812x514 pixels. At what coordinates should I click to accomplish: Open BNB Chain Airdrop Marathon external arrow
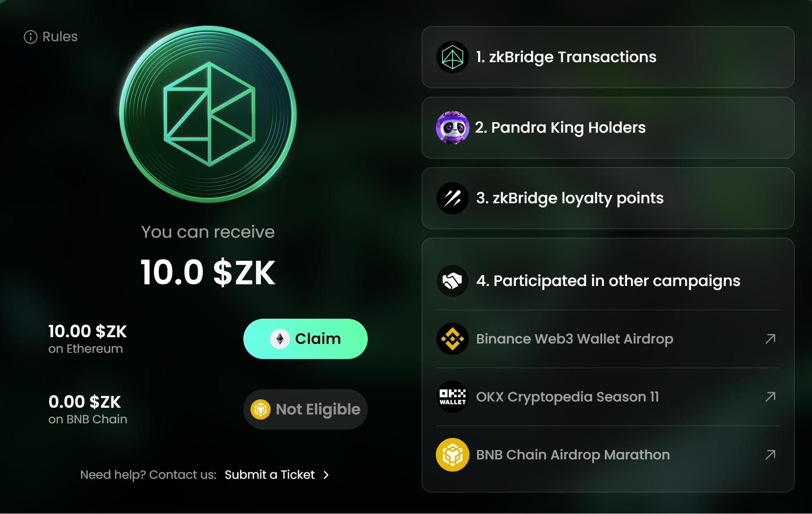coord(770,455)
